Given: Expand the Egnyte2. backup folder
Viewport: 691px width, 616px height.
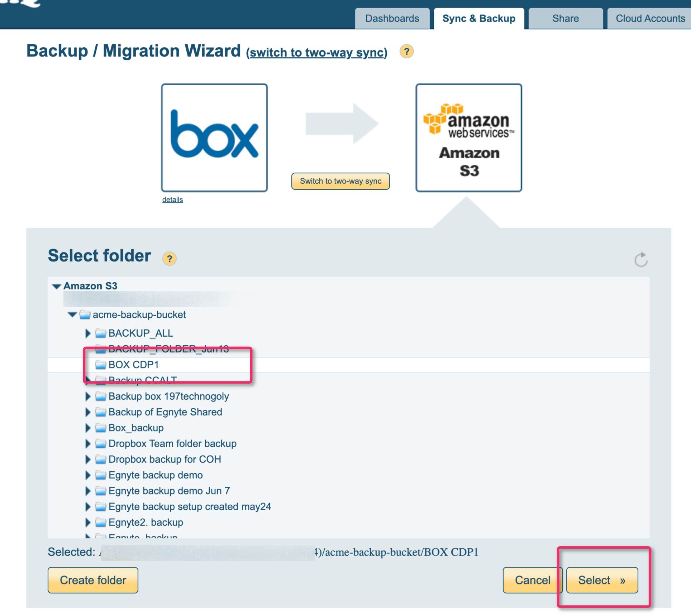Looking at the screenshot, I should click(88, 523).
